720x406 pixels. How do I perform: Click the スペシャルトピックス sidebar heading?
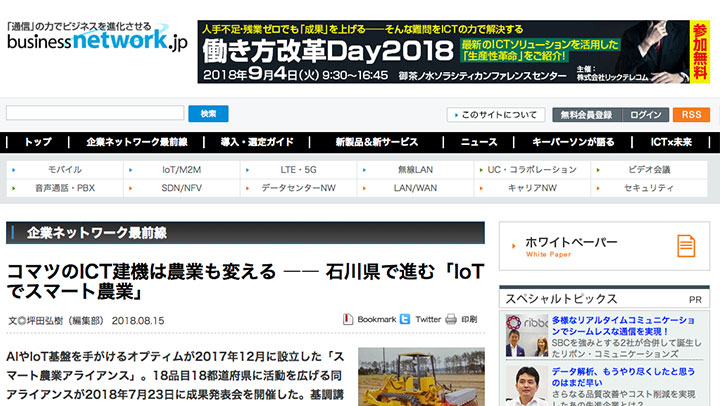click(x=561, y=299)
